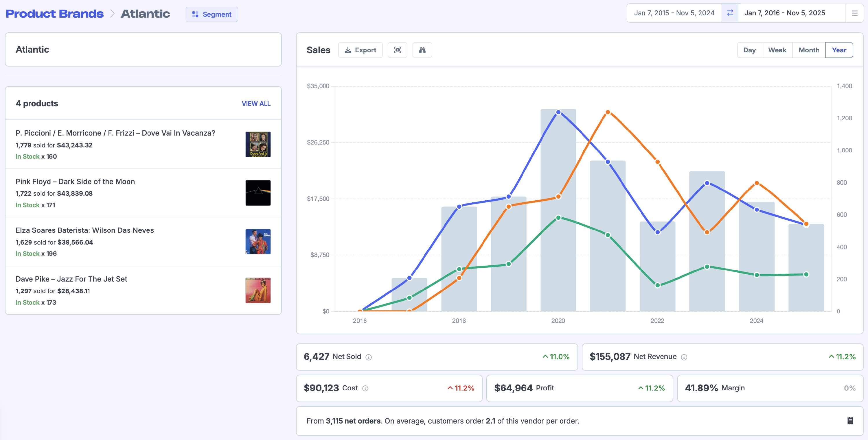Click the binoculars icon button
The width and height of the screenshot is (868, 440).
422,50
